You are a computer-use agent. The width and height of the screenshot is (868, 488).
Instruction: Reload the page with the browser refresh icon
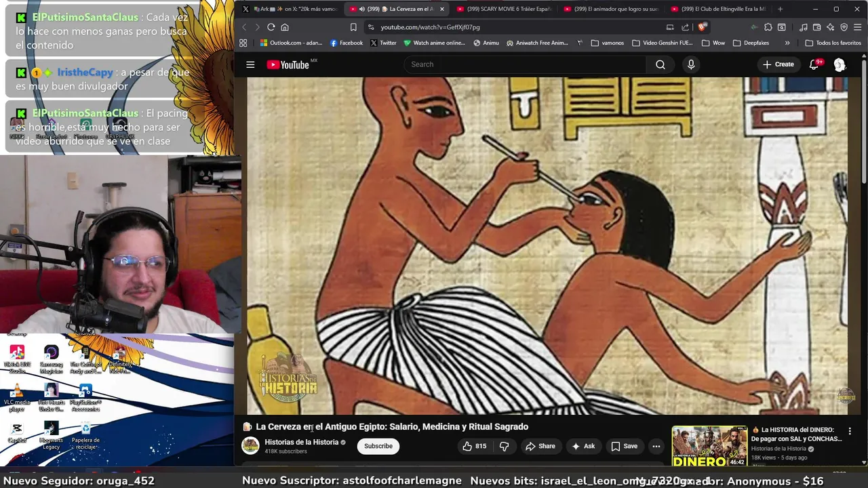tap(271, 27)
